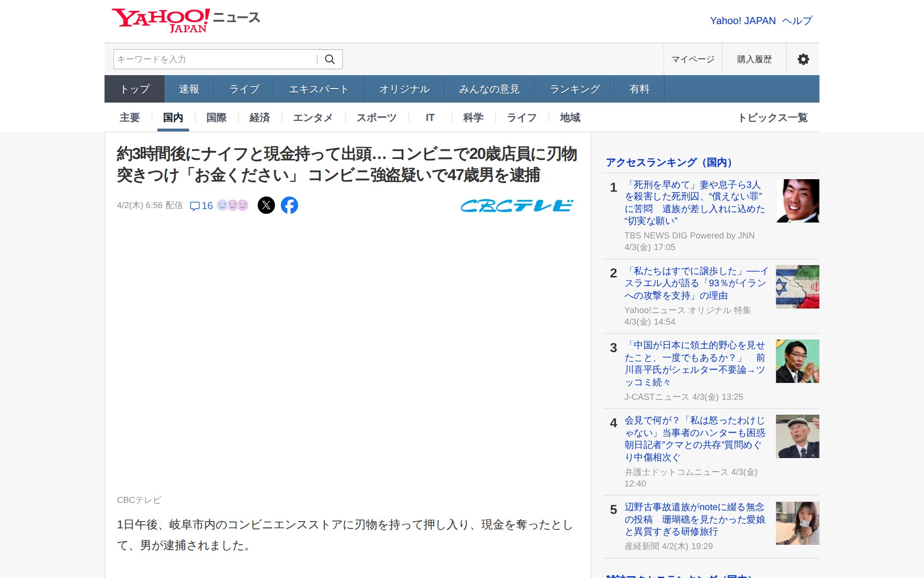
Task: Open ranking thumbnail of Israel flag article
Action: pyautogui.click(x=797, y=287)
